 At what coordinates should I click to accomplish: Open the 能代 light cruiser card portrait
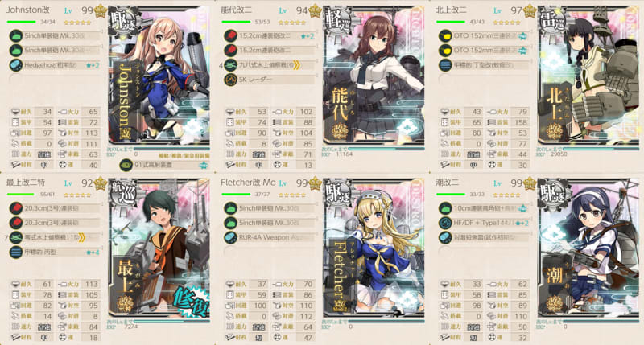click(x=374, y=76)
